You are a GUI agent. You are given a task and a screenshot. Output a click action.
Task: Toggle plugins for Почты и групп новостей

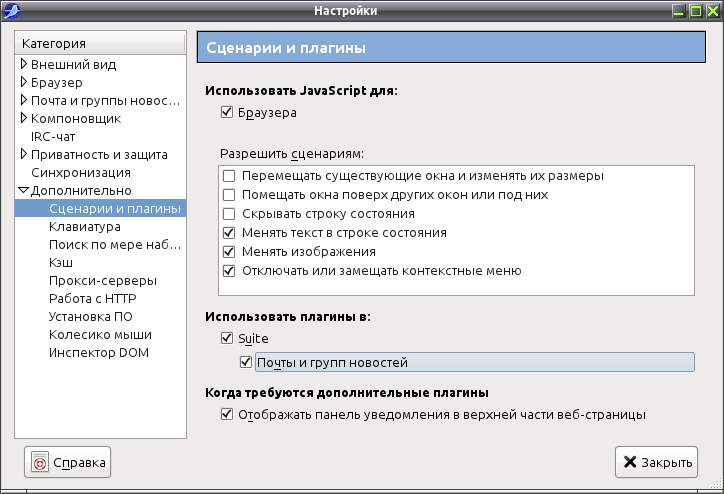coord(246,362)
